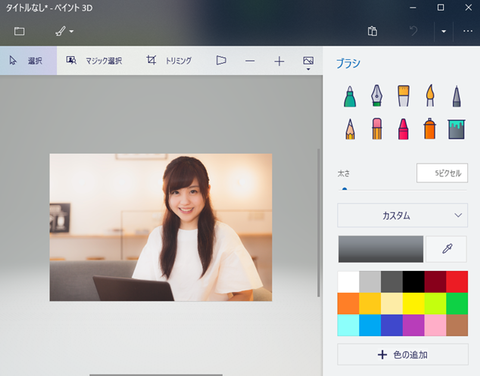Select the Calligraphy pen brush
Viewport: 480px width, 376px height.
(377, 96)
